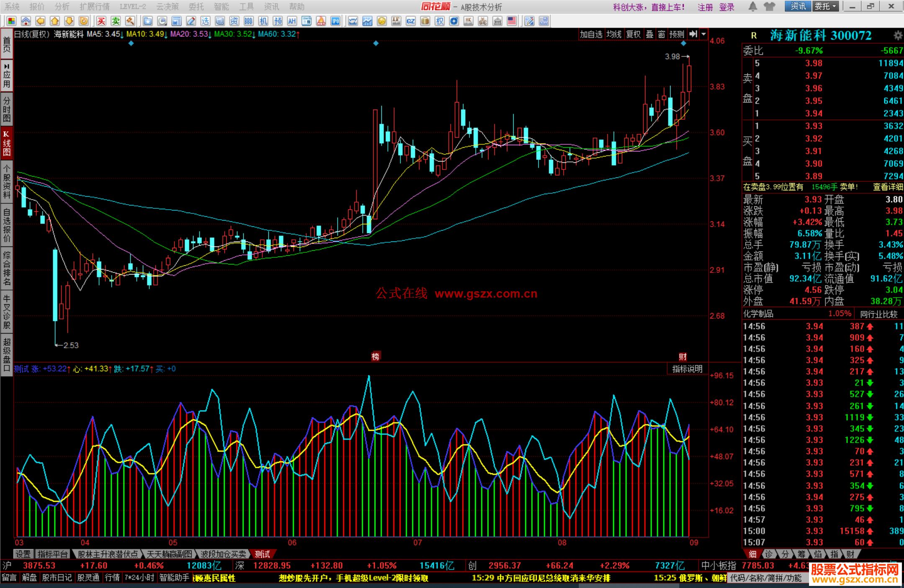904x588 pixels.
Task: Click the notification bell icon in title bar
Action: 752,7
